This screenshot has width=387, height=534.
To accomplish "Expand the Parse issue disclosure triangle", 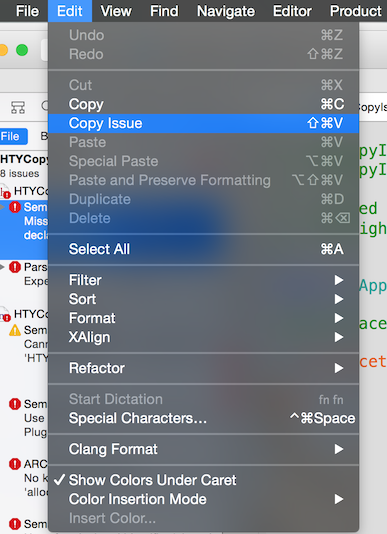I will pos(3,267).
